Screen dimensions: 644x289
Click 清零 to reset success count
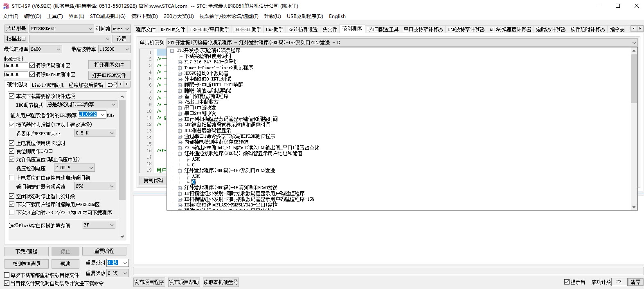[x=635, y=282]
